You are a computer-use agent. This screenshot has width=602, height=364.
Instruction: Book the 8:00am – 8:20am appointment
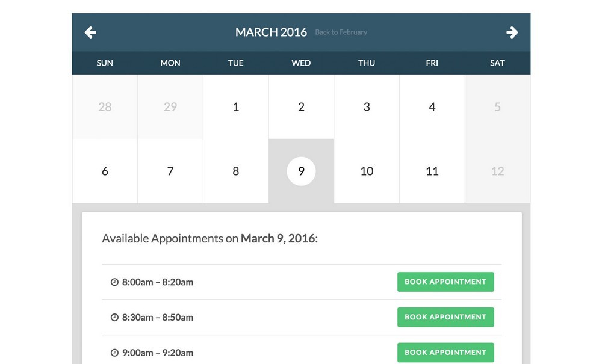[x=445, y=282]
